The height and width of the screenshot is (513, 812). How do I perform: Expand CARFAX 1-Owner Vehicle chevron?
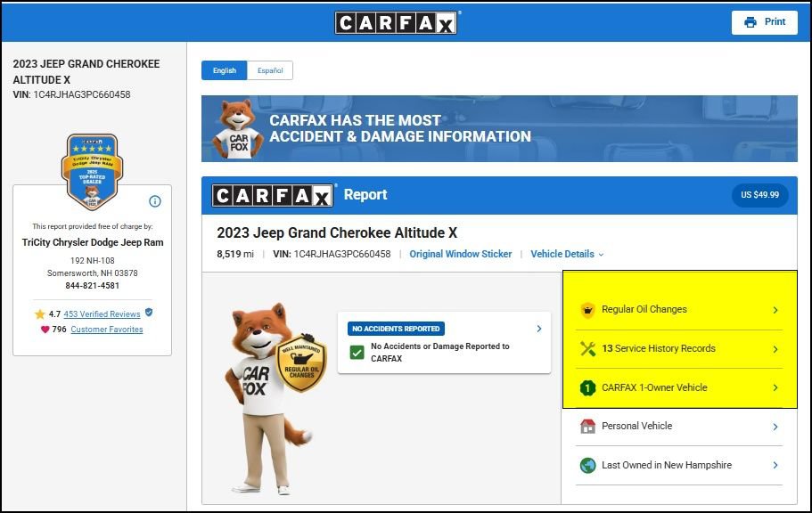point(775,387)
